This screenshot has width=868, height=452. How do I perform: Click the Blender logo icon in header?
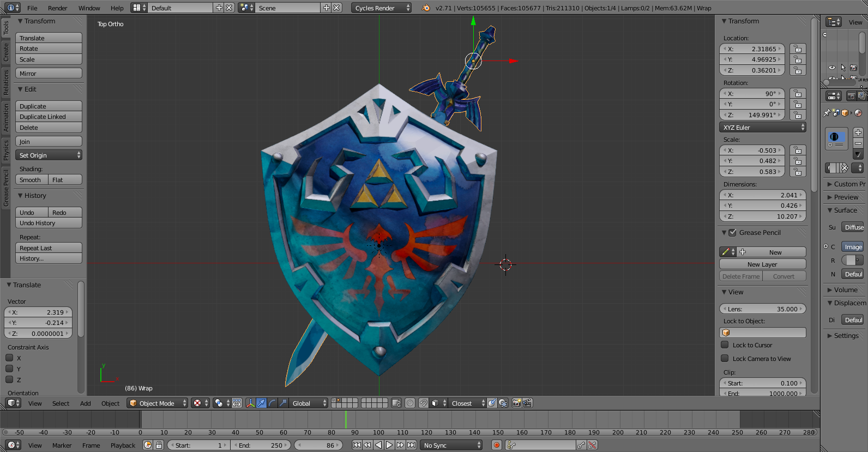(426, 8)
